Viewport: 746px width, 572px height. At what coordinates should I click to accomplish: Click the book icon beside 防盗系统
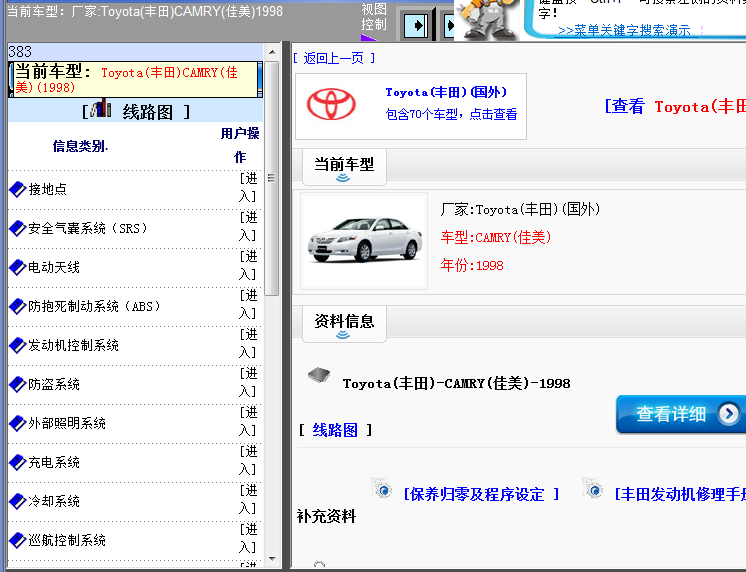[18, 385]
